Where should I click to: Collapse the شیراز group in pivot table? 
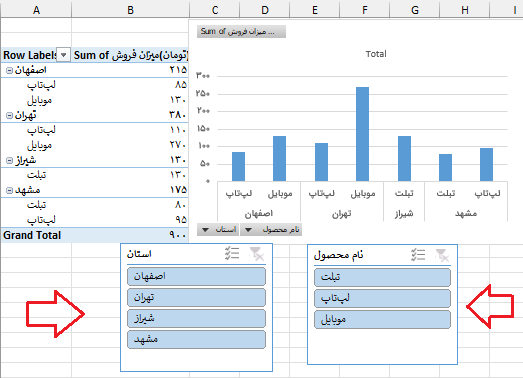(x=10, y=160)
